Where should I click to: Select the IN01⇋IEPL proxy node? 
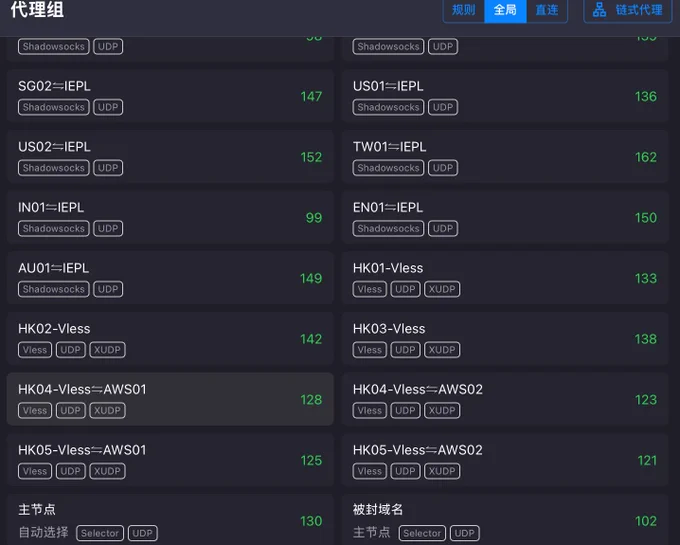[170, 218]
